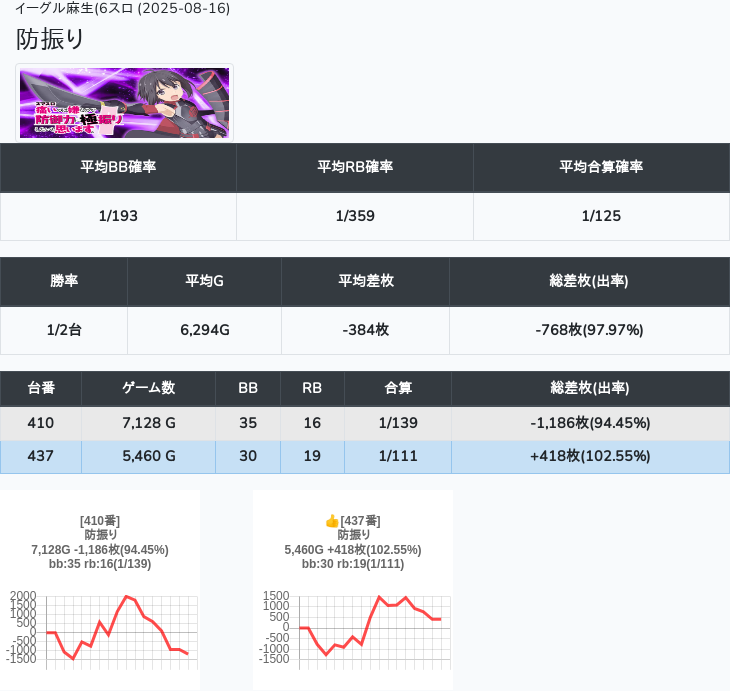Click the 総差枚(出率) header in the machine table
Screen dimensions: 730x691
tap(589, 388)
